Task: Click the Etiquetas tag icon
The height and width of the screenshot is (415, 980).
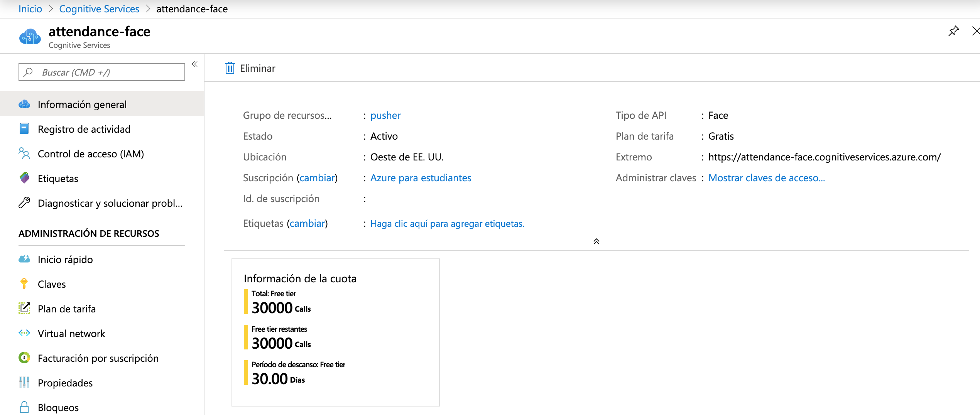Action: pyautogui.click(x=24, y=178)
